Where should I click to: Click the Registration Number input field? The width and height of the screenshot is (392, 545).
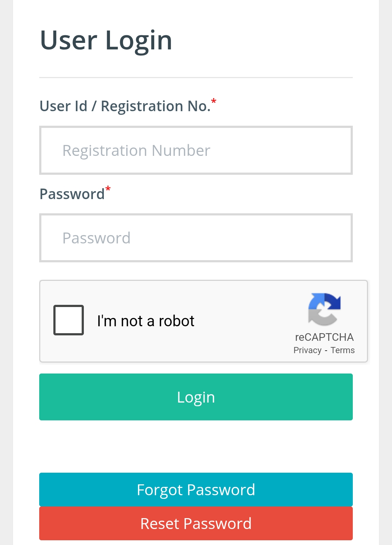(196, 150)
